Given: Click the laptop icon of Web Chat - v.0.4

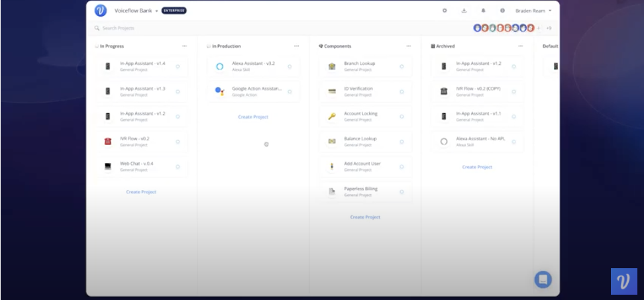Looking at the screenshot, I should (107, 167).
